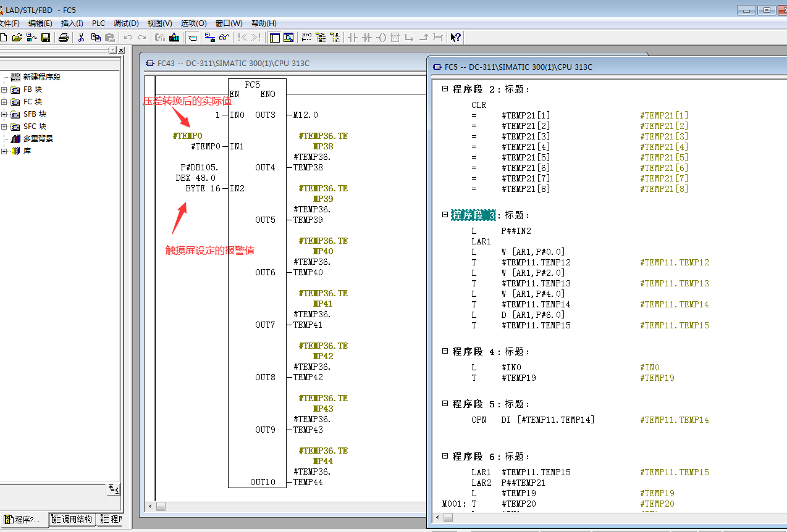Viewport: 787px width, 532px height.
Task: Click the Print icon in toolbar
Action: [x=63, y=38]
